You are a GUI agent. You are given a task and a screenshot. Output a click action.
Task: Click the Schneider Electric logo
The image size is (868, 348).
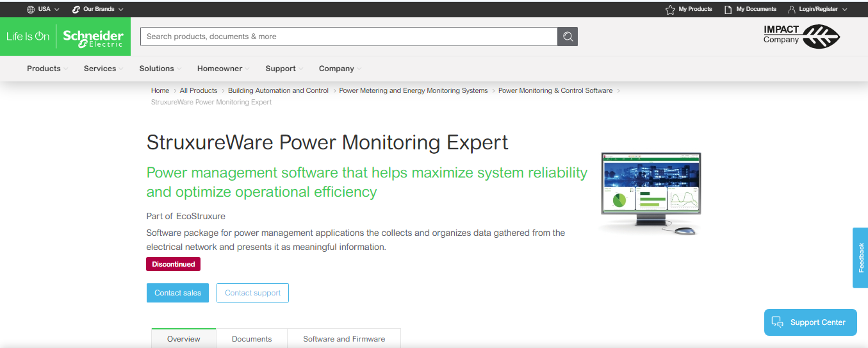pyautogui.click(x=93, y=37)
